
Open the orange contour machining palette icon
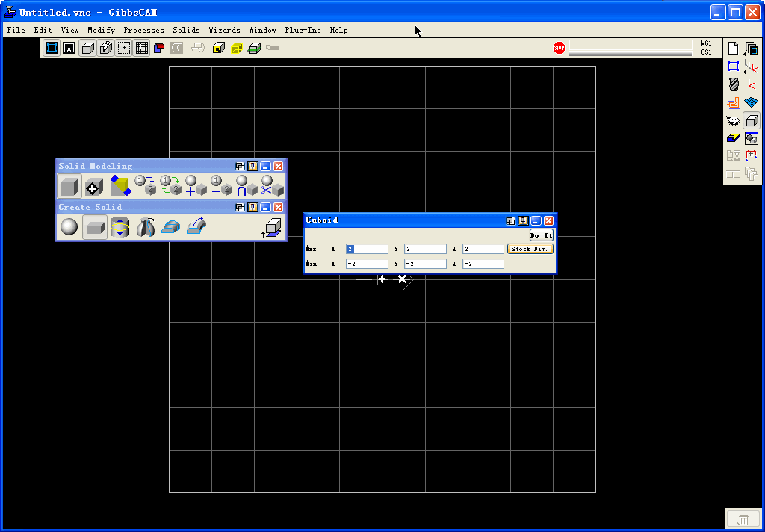[x=734, y=102]
